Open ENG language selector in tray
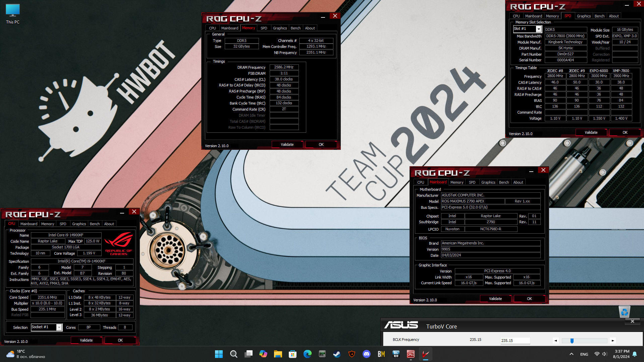This screenshot has width=644, height=362. point(584,354)
